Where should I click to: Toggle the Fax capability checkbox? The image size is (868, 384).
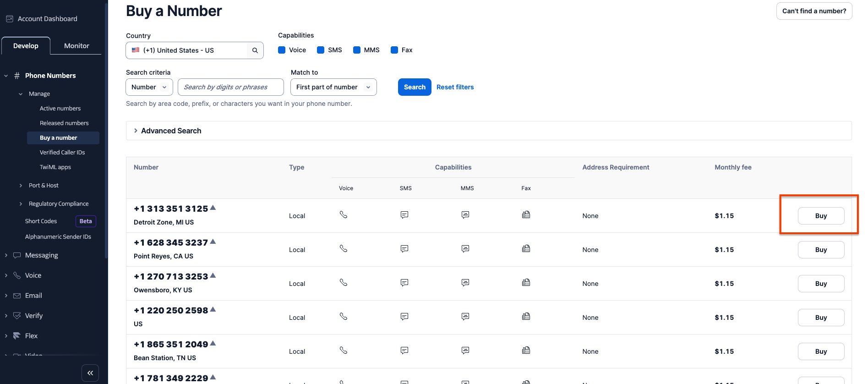tap(394, 50)
